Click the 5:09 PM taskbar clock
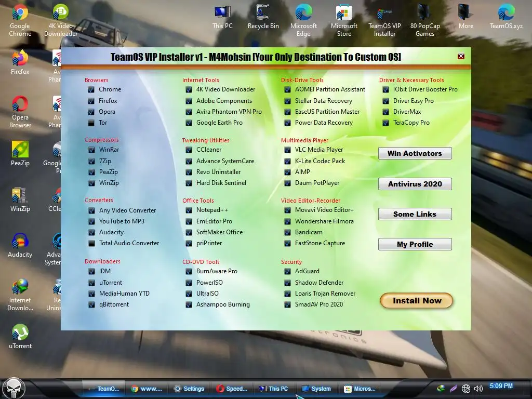The width and height of the screenshot is (532, 399). [501, 386]
